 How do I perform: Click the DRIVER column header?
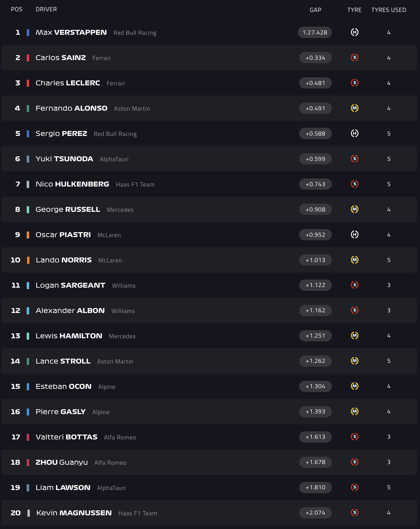tap(46, 9)
